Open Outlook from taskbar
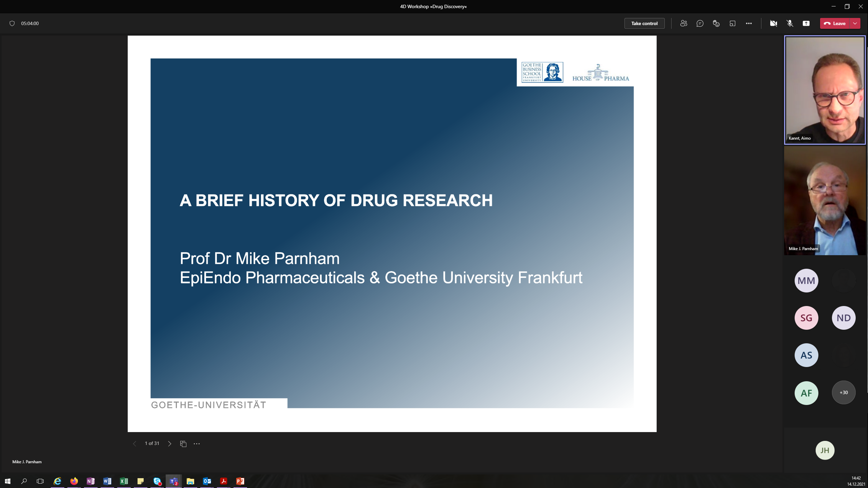Image resolution: width=868 pixels, height=488 pixels. (207, 481)
